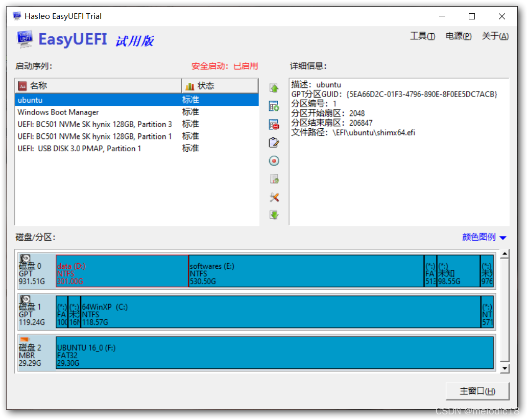Select the 98.55G unknown partition on Disk 0
The height and width of the screenshot is (420, 528).
pyautogui.click(x=458, y=271)
